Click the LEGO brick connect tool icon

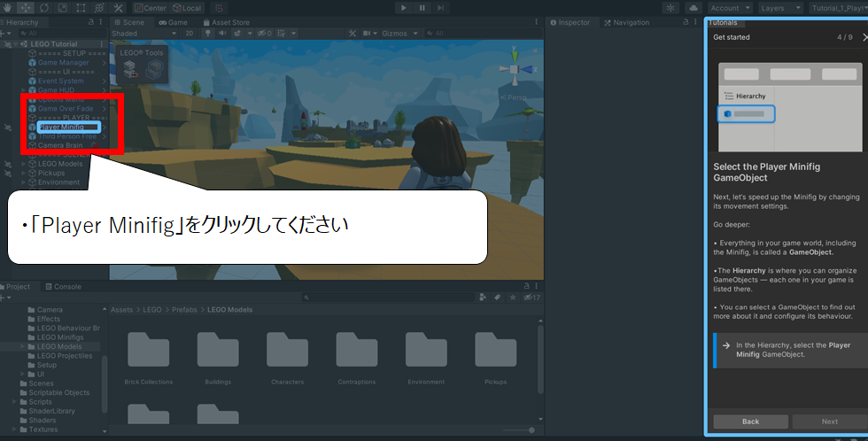pyautogui.click(x=130, y=70)
